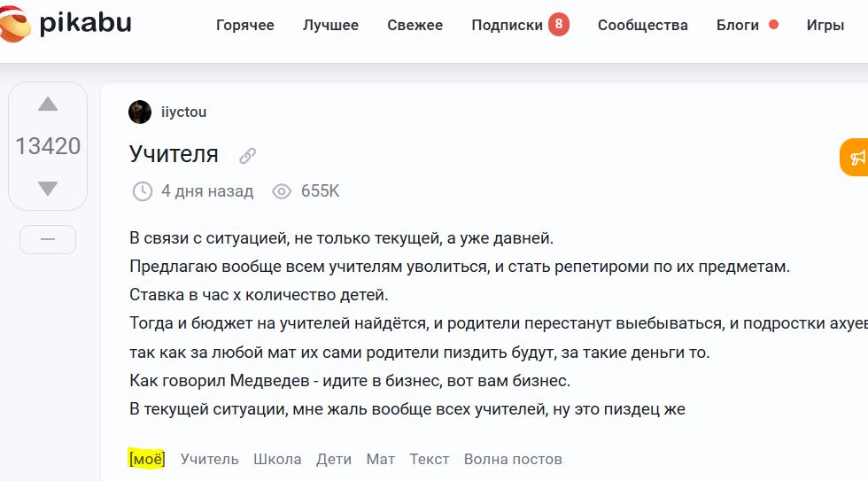Open the Игры section
This screenshot has height=481, width=868.
pyautogui.click(x=825, y=25)
